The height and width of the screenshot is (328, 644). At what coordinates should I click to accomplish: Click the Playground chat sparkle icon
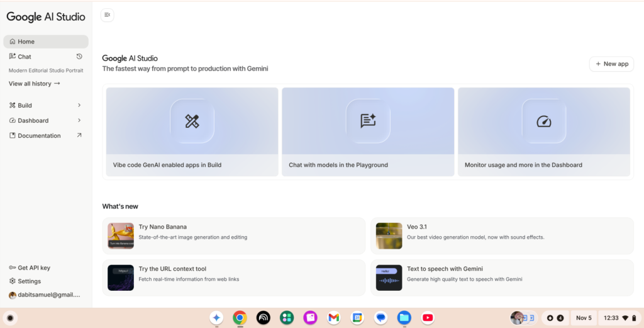click(x=368, y=122)
